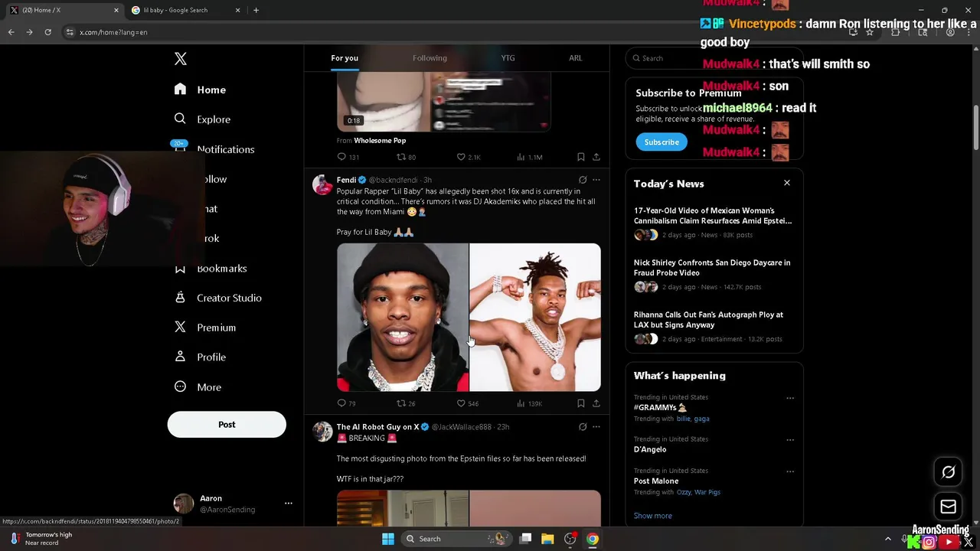
Task: Open the More circle icon
Action: coord(180,386)
